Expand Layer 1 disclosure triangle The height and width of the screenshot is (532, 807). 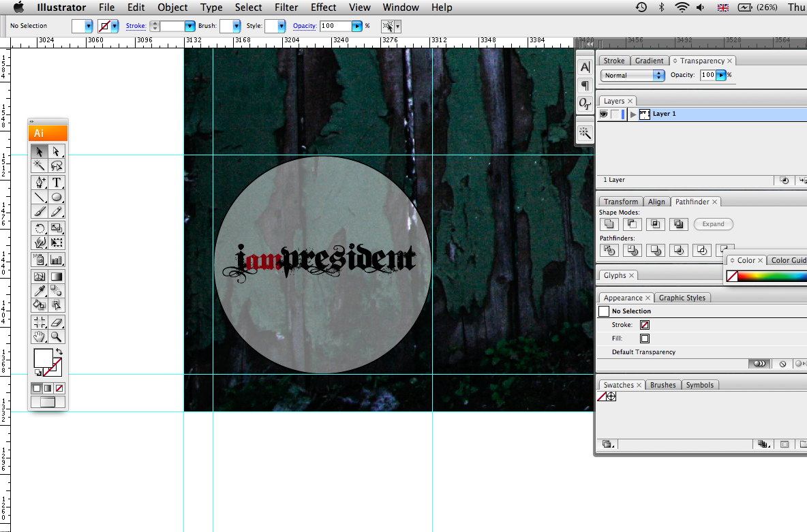click(x=633, y=114)
